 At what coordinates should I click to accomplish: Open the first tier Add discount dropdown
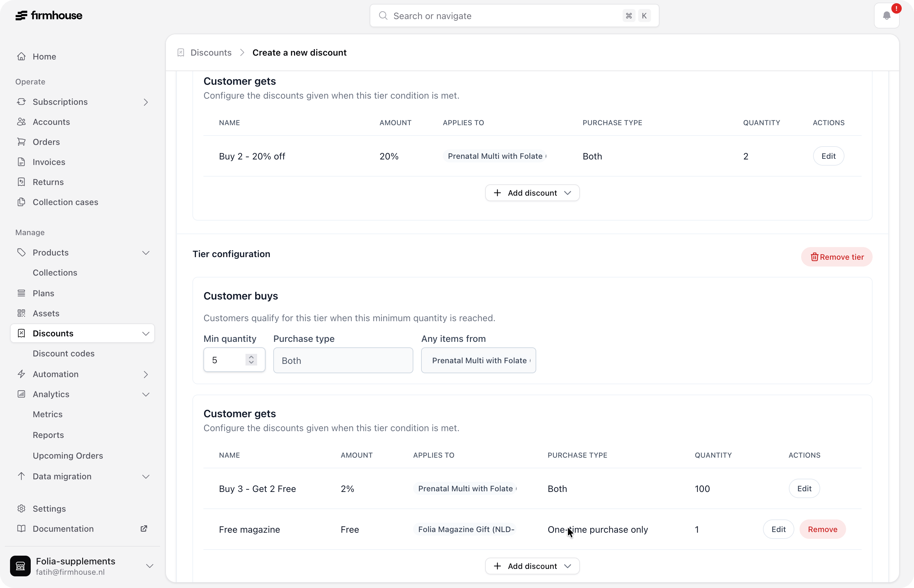click(532, 193)
